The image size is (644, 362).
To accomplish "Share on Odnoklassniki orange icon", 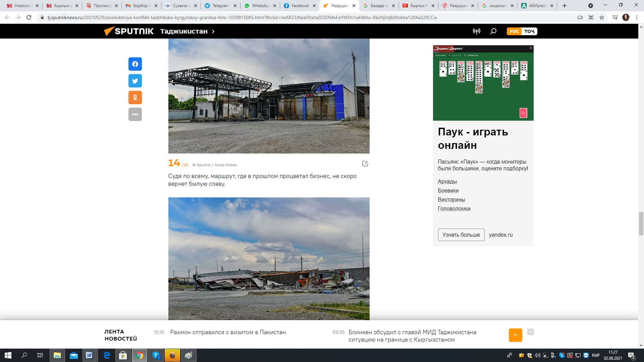I will pyautogui.click(x=135, y=98).
